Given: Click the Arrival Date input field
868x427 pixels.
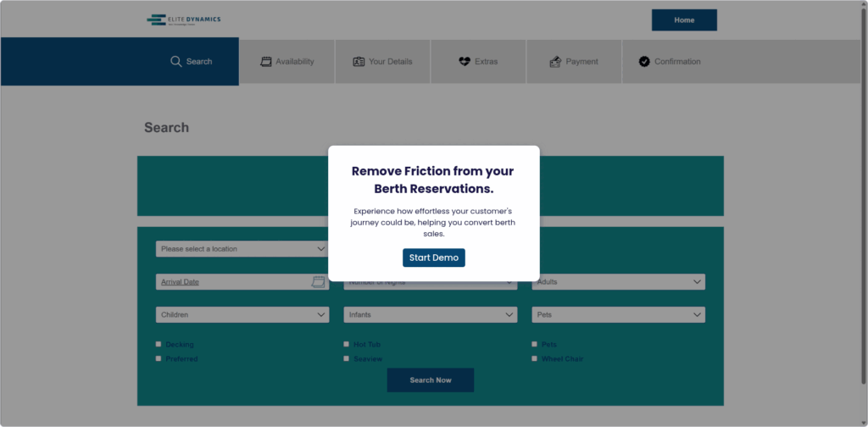Looking at the screenshot, I should click(x=242, y=281).
